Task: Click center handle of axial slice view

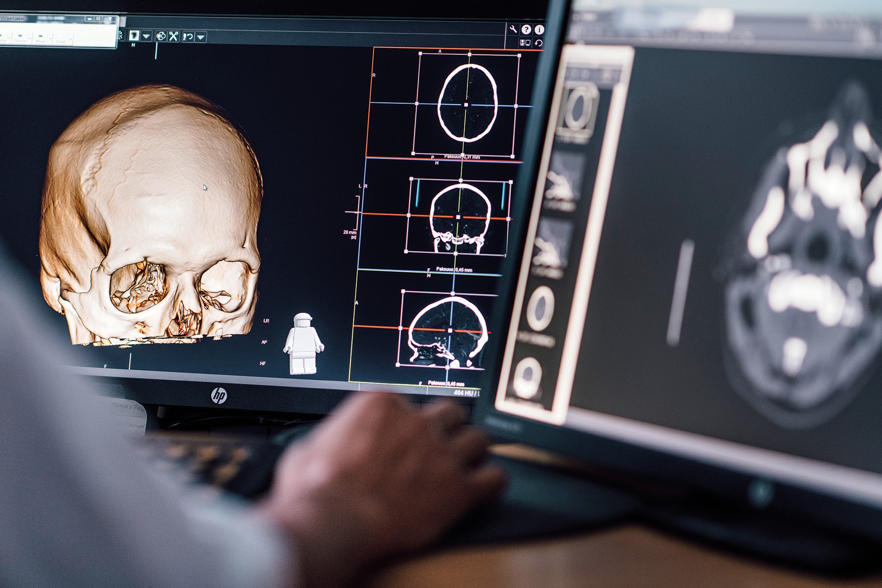Action: click(466, 105)
